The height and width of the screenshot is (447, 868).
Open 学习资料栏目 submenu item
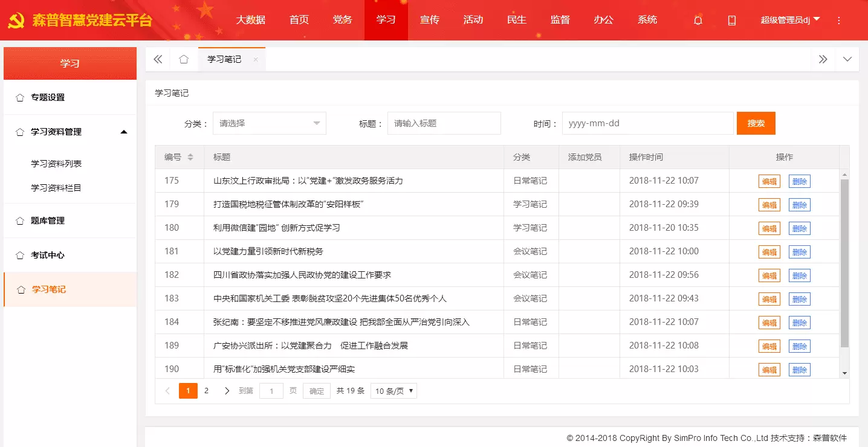coord(56,188)
